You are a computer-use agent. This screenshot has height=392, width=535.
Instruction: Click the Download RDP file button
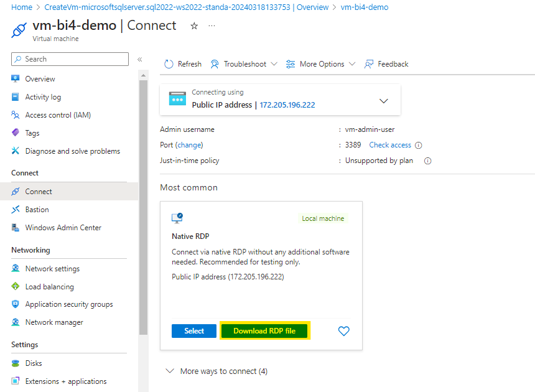(264, 331)
